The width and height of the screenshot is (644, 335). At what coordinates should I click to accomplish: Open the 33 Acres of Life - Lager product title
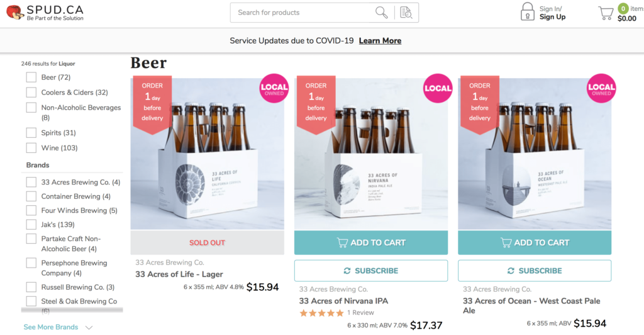pyautogui.click(x=179, y=275)
